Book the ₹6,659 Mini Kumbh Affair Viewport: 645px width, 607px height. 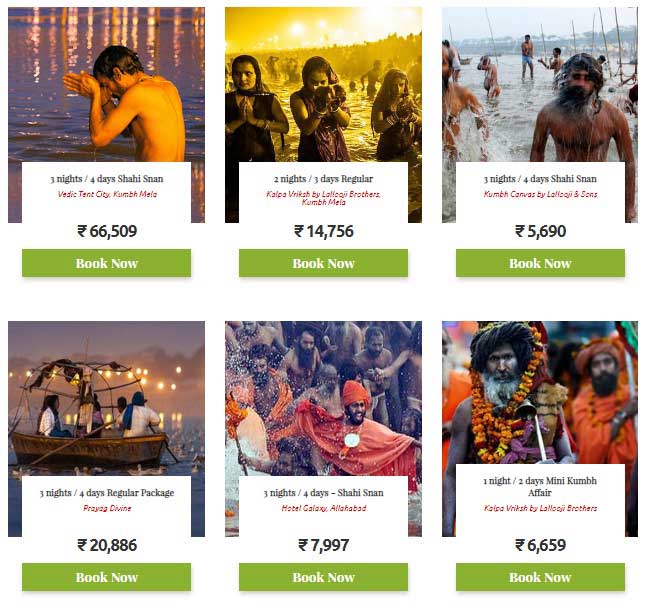540,577
